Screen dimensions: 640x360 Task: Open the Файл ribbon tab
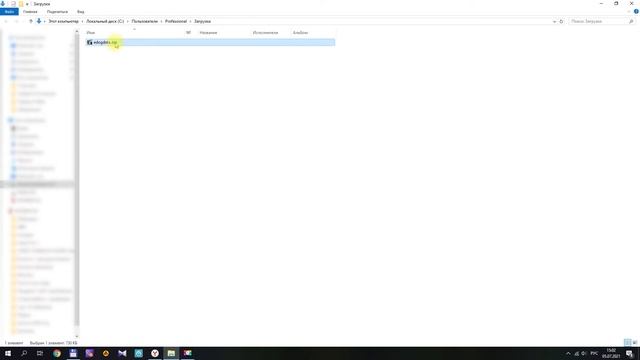pyautogui.click(x=9, y=12)
